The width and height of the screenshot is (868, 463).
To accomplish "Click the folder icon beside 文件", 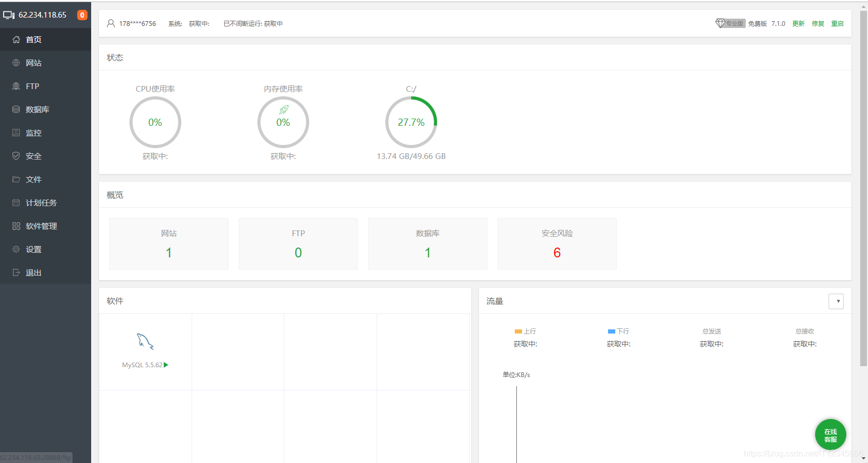I will (x=16, y=179).
